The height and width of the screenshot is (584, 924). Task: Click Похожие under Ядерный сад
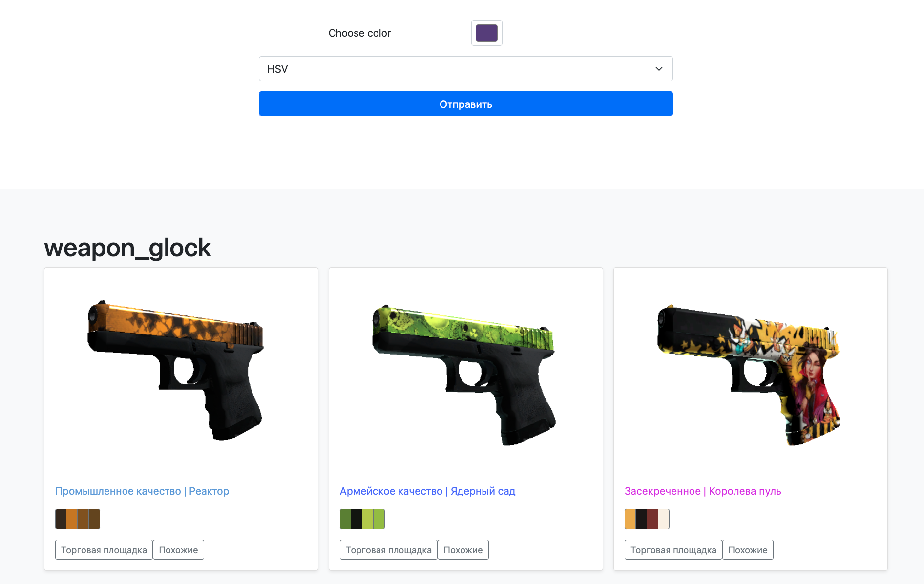tap(463, 550)
